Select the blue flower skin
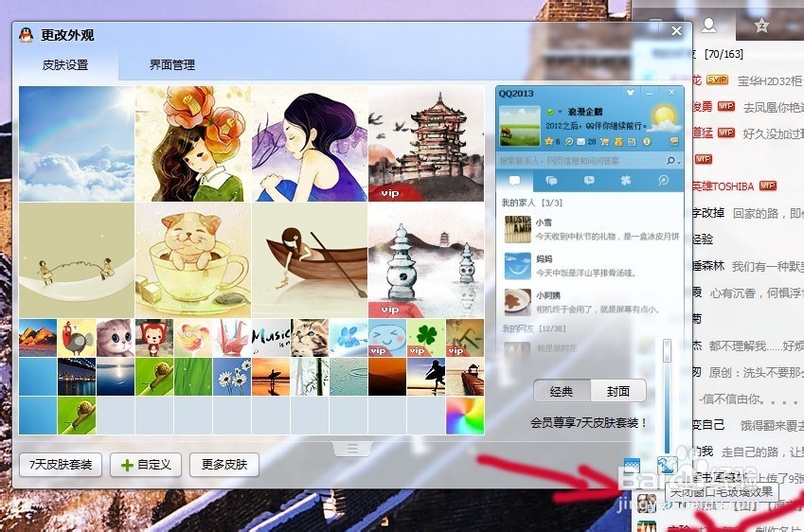This screenshot has height=532, width=804. tap(348, 338)
